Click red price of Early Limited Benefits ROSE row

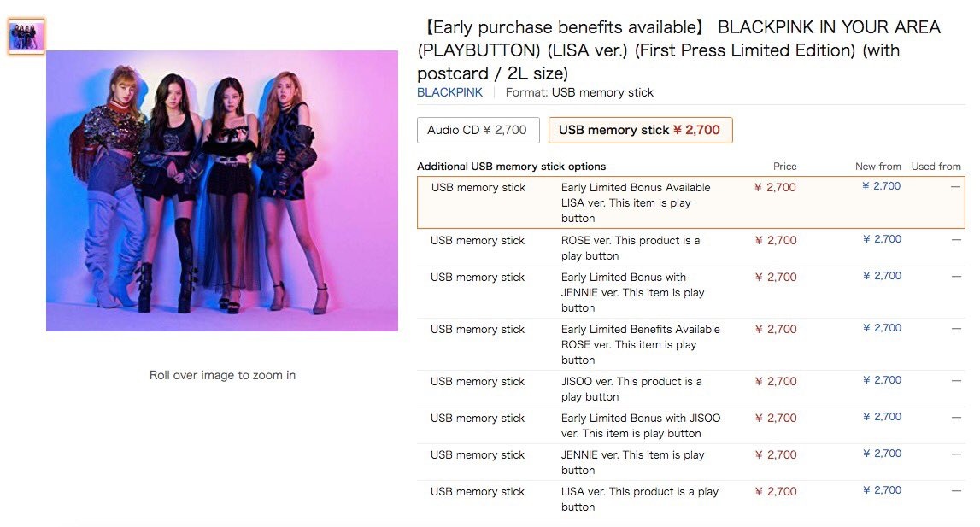[776, 330]
